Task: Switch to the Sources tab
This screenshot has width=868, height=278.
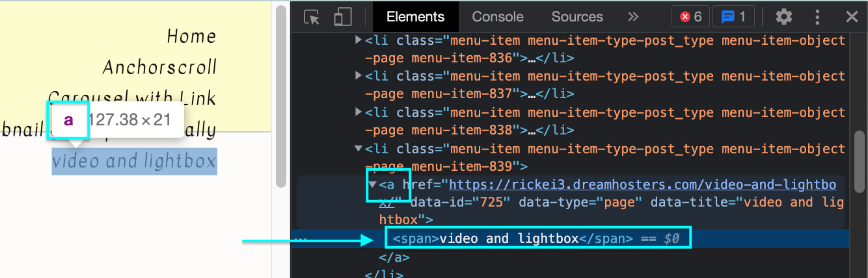Action: coord(576,17)
